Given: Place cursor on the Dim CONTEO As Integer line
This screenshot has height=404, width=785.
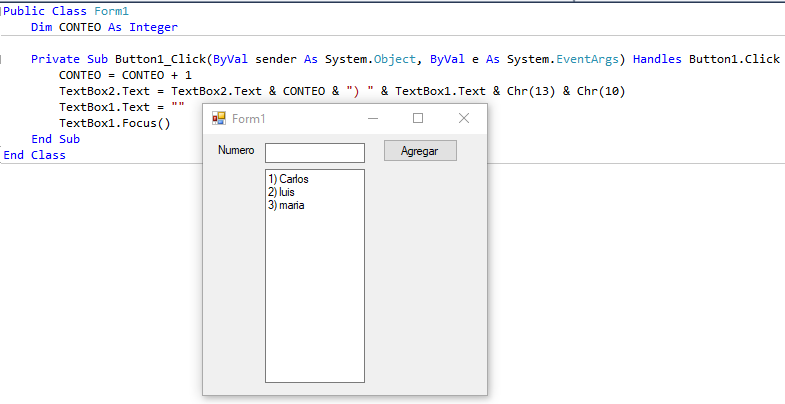Looking at the screenshot, I should tap(104, 27).
